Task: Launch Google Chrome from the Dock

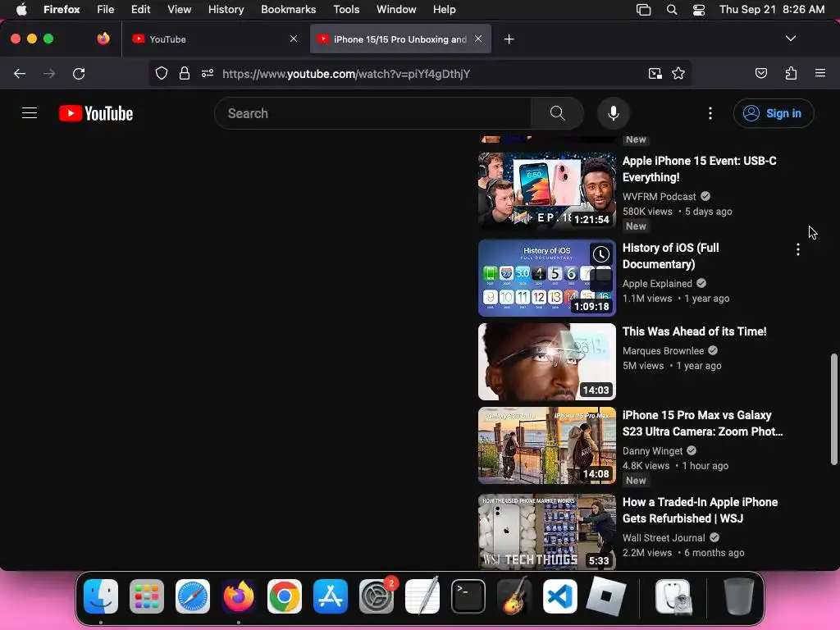Action: click(285, 596)
